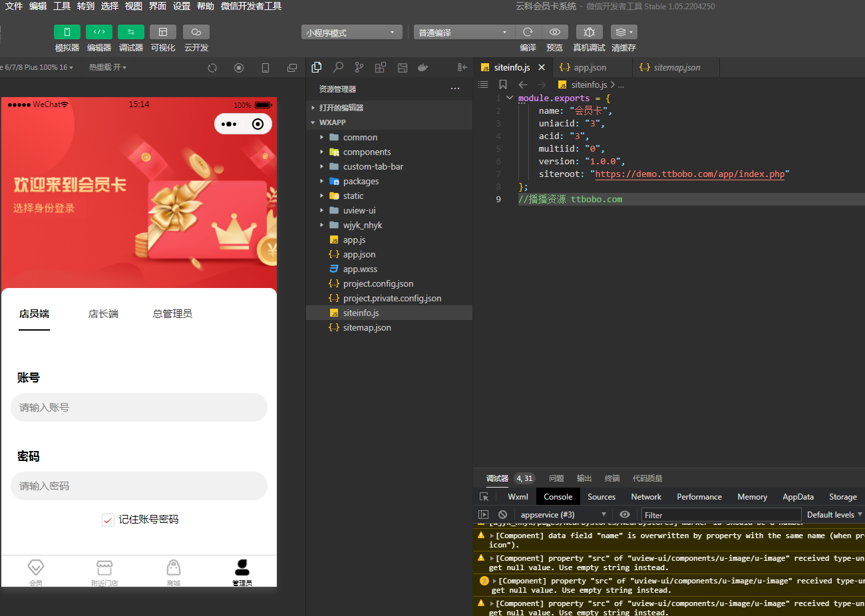Open the 界面 menu
Screen dimensions: 865x616
[158, 6]
